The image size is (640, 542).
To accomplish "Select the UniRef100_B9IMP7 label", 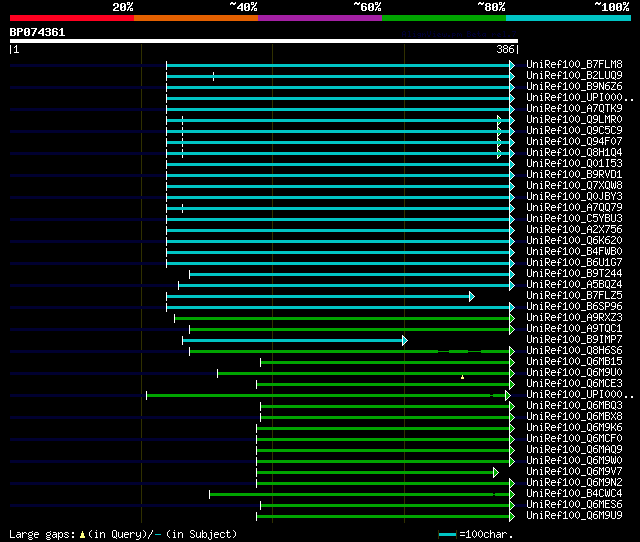I will [x=574, y=340].
